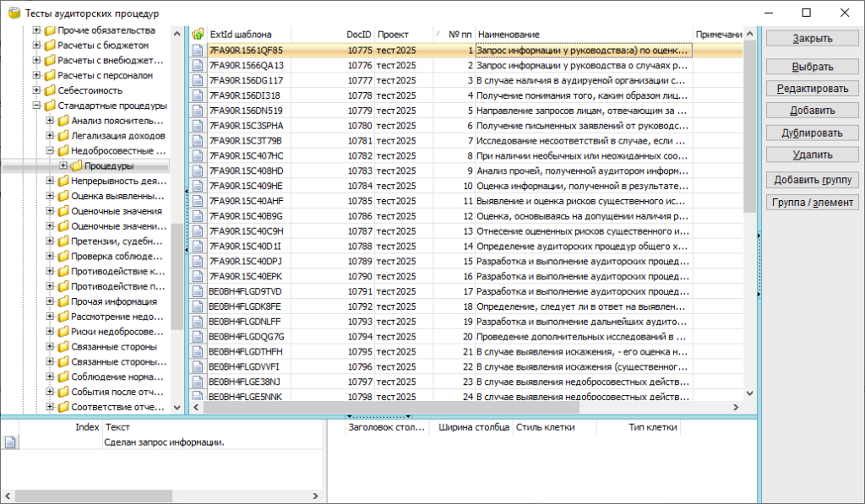865x504 pixels.
Task: Click the Наименование column header
Action: click(x=583, y=34)
